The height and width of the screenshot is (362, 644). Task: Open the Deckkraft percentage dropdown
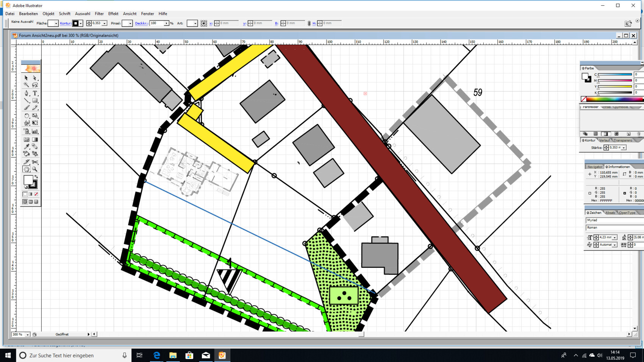(167, 23)
